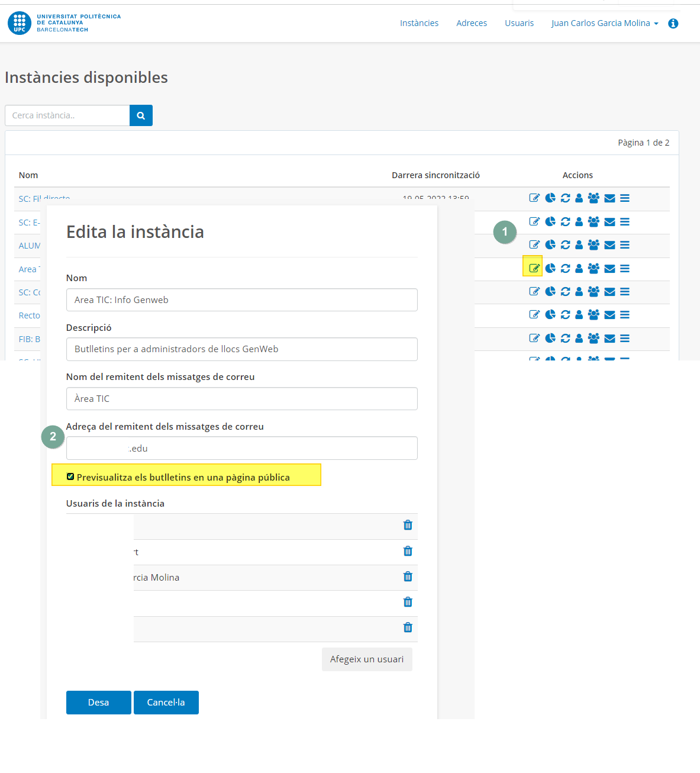Viewport: 700px width, 773px height.
Task: Click the magnifier search button
Action: (x=141, y=115)
